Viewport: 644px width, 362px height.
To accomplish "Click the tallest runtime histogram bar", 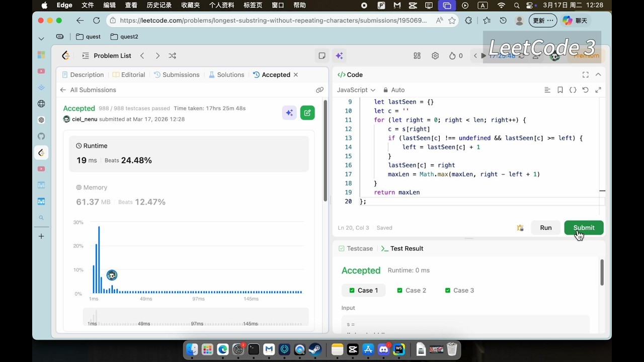I will coord(99,259).
